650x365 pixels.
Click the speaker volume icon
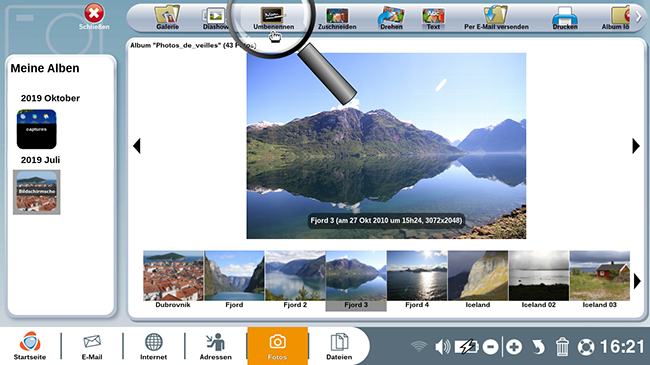(443, 346)
